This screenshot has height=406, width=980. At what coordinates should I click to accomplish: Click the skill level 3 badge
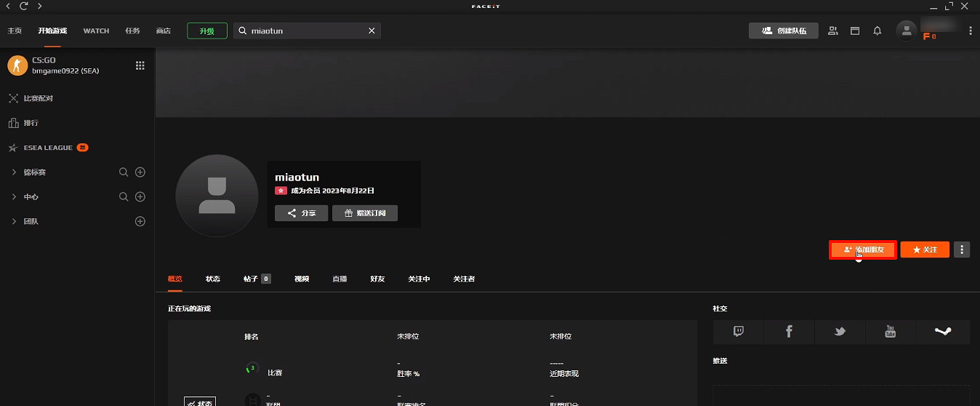(252, 368)
